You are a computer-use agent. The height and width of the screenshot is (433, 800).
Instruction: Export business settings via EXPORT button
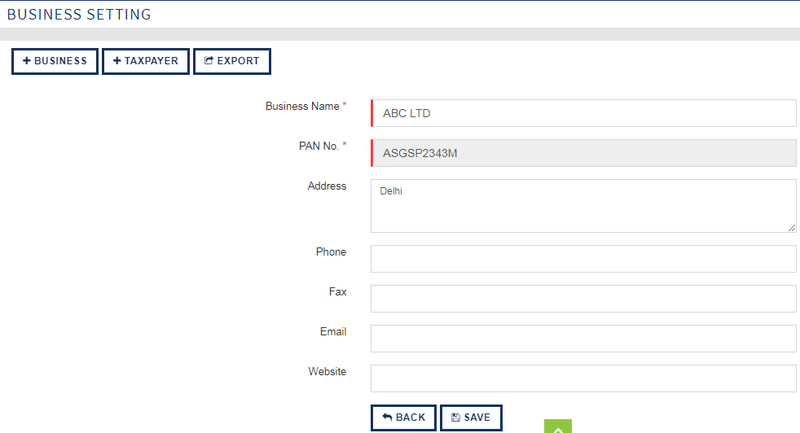pyautogui.click(x=232, y=61)
